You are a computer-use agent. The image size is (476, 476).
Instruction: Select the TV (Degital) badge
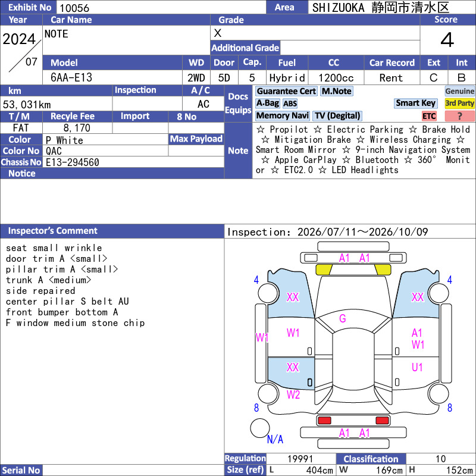pos(337,116)
